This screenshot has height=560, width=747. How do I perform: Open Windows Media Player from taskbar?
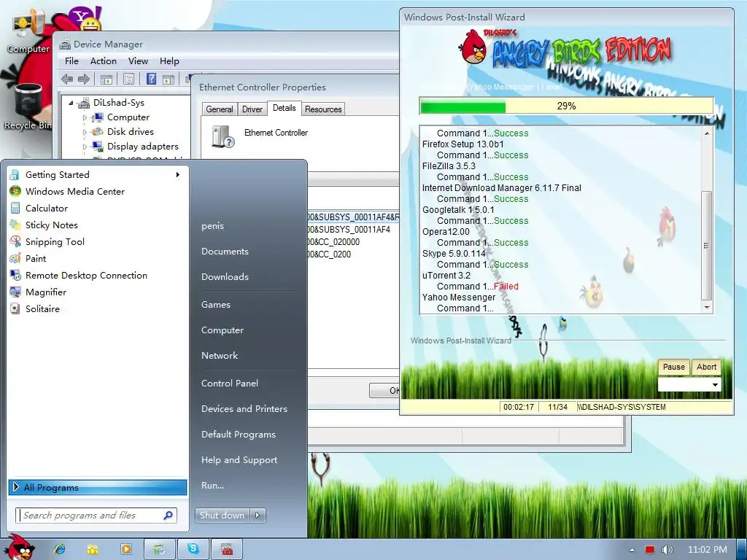[x=126, y=549]
